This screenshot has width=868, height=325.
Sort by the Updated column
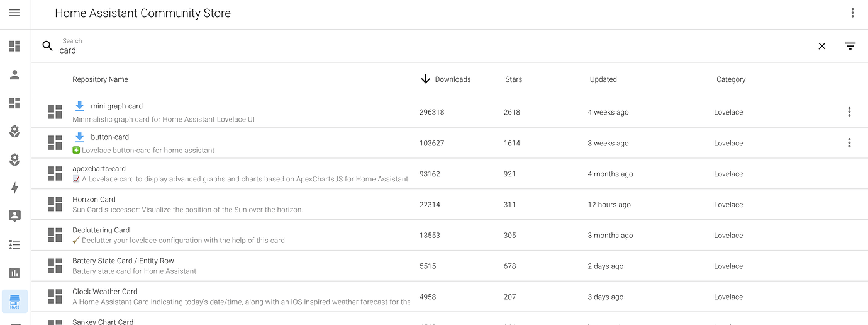tap(603, 79)
